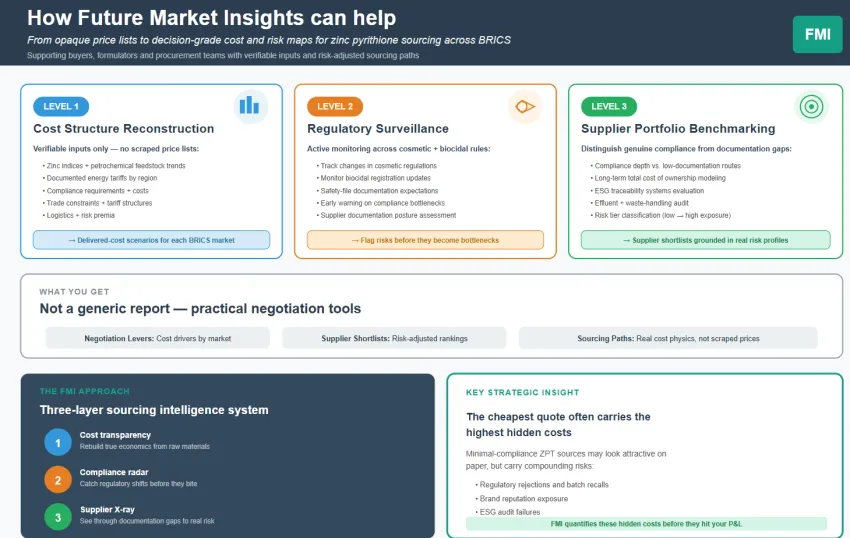850x538 pixels.
Task: Click the Supplier shortlists grounded banner
Action: pos(699,240)
